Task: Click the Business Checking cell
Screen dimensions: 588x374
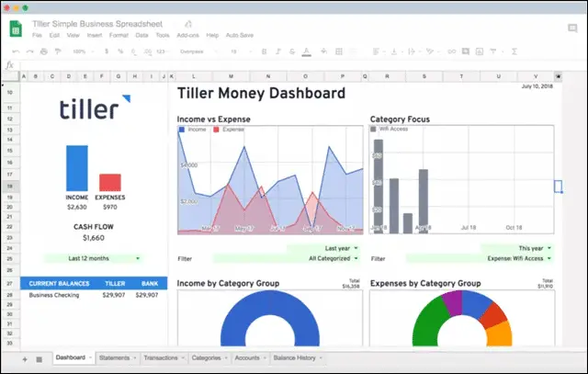Action: click(x=54, y=295)
